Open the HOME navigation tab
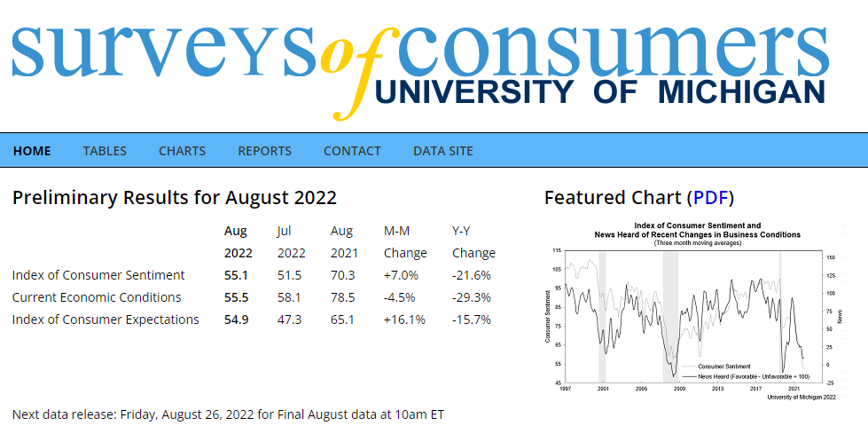Screen dimensions: 868x434 [x=32, y=151]
